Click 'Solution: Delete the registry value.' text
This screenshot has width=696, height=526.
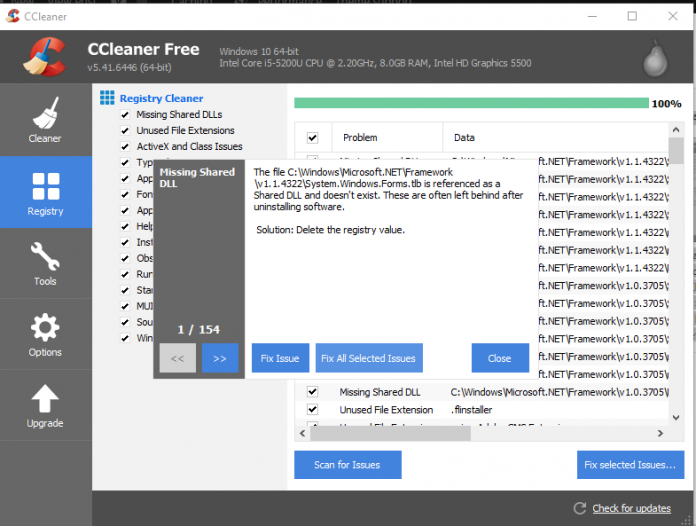coord(330,230)
